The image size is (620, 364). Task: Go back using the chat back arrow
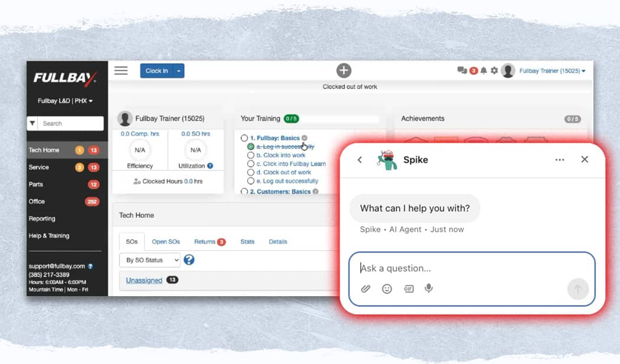pyautogui.click(x=360, y=160)
